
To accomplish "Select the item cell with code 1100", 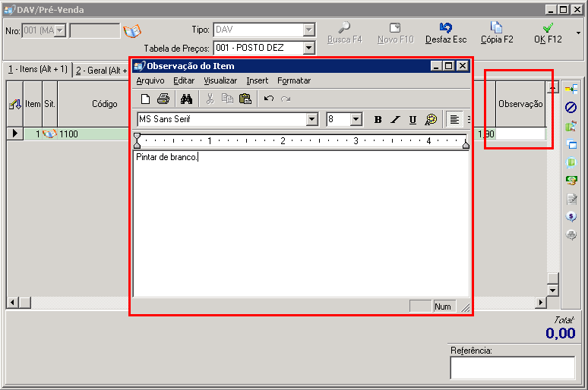I will (93, 134).
